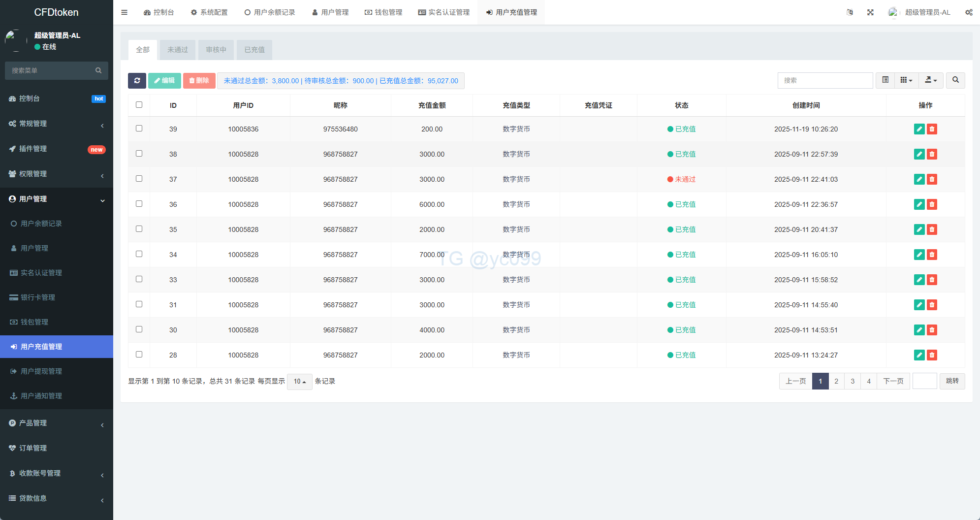Tick the checkbox for row ID 38

coord(139,154)
